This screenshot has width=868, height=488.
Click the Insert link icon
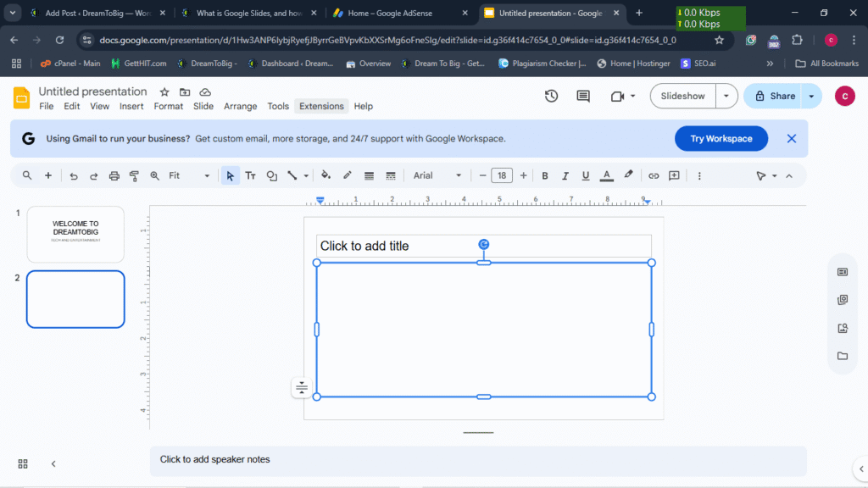[x=654, y=176]
